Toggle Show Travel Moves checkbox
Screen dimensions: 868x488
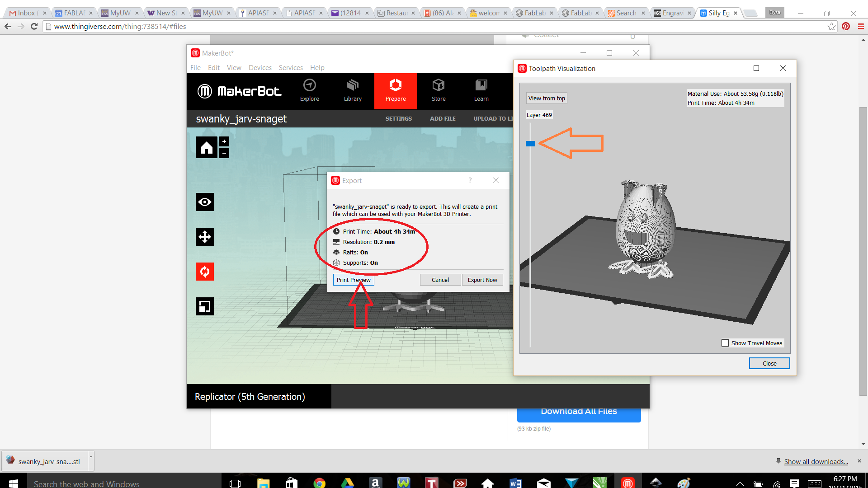click(725, 343)
